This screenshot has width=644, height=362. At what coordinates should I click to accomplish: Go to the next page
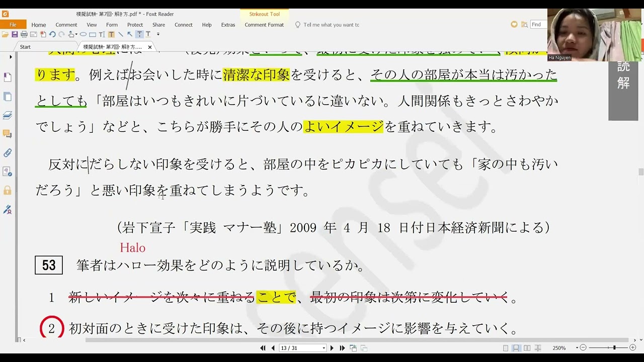[x=332, y=348]
